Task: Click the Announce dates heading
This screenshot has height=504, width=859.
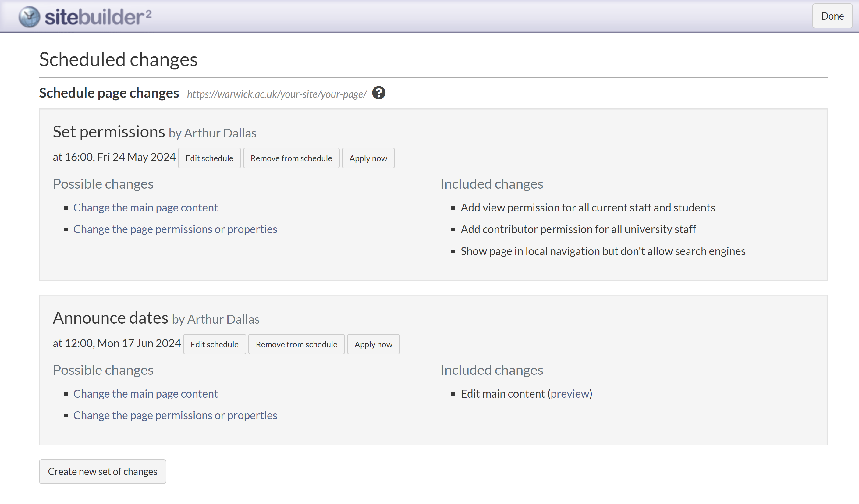Action: click(110, 318)
